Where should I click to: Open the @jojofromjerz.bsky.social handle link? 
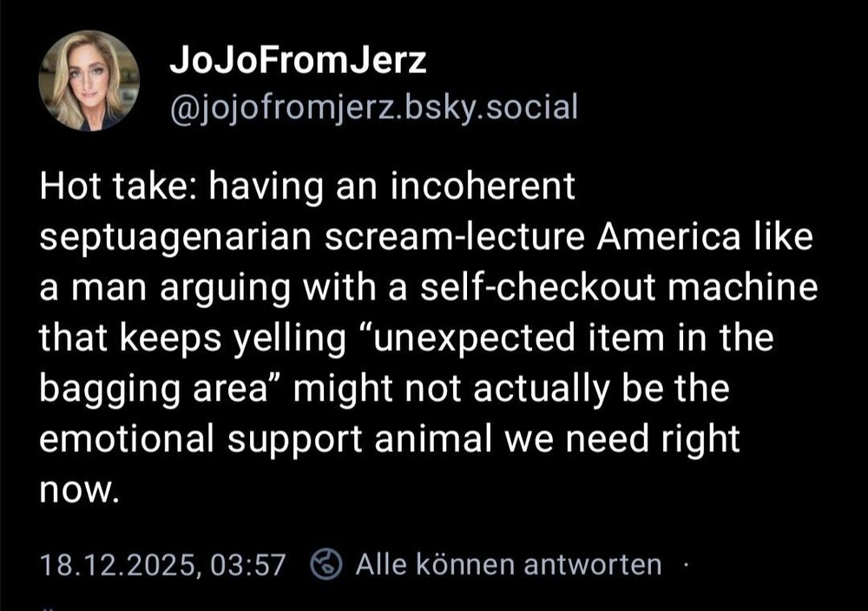click(372, 108)
